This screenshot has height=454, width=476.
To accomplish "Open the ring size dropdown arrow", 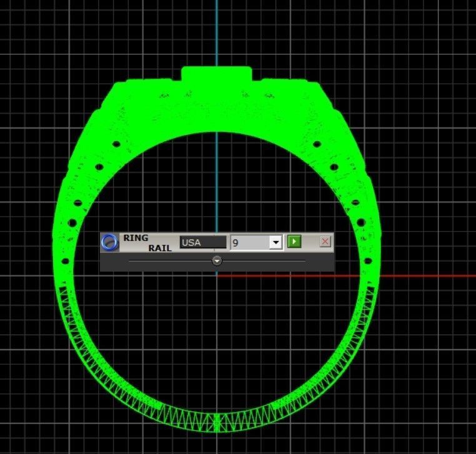I will (275, 242).
